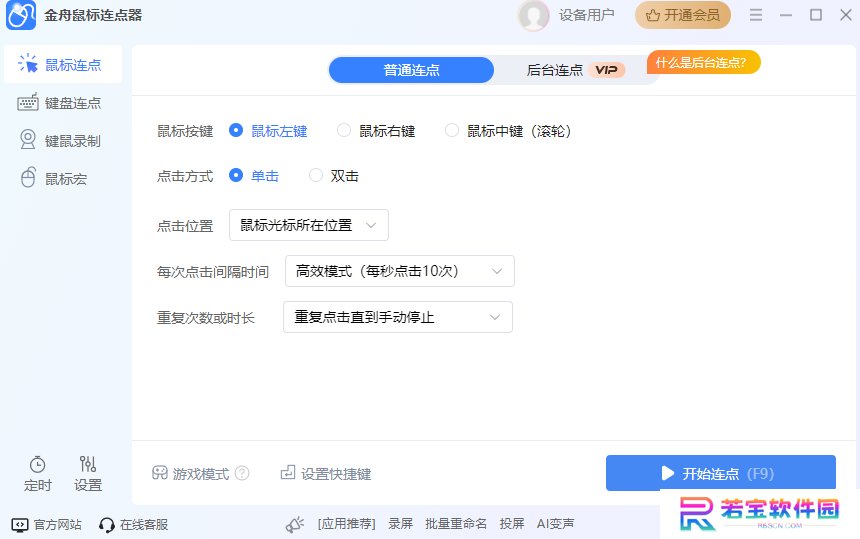Open the 投屏 recommended app link
860x539 pixels.
(x=512, y=524)
